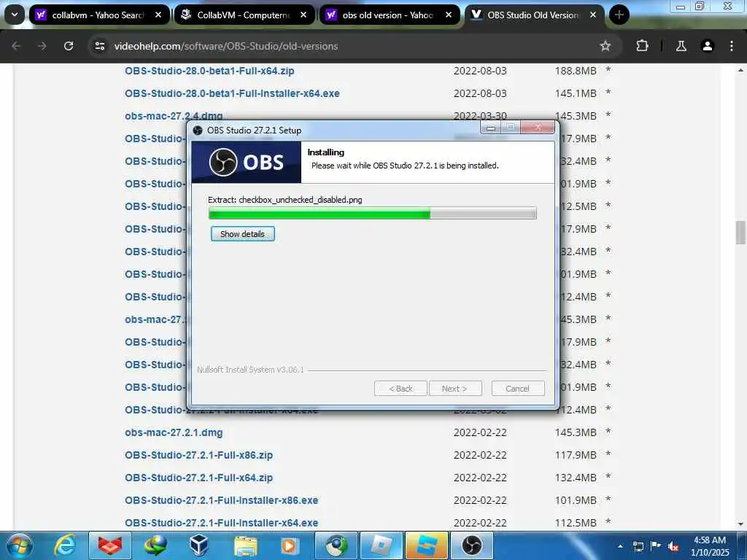This screenshot has height=560, width=747.
Task: Open the network tray icon
Action: (638, 546)
